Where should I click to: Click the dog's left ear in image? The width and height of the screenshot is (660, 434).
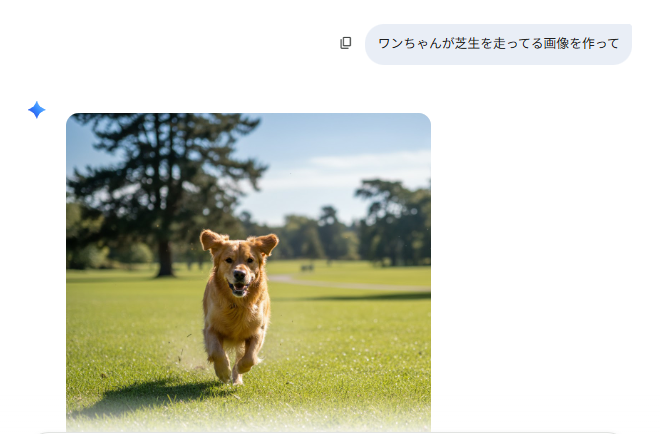tap(265, 243)
